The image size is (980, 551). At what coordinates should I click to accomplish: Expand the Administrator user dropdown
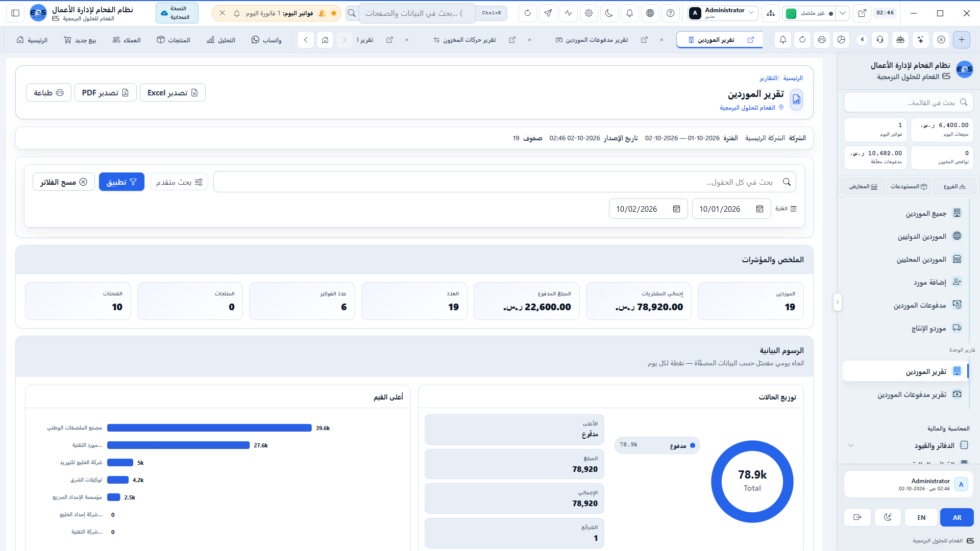[722, 13]
